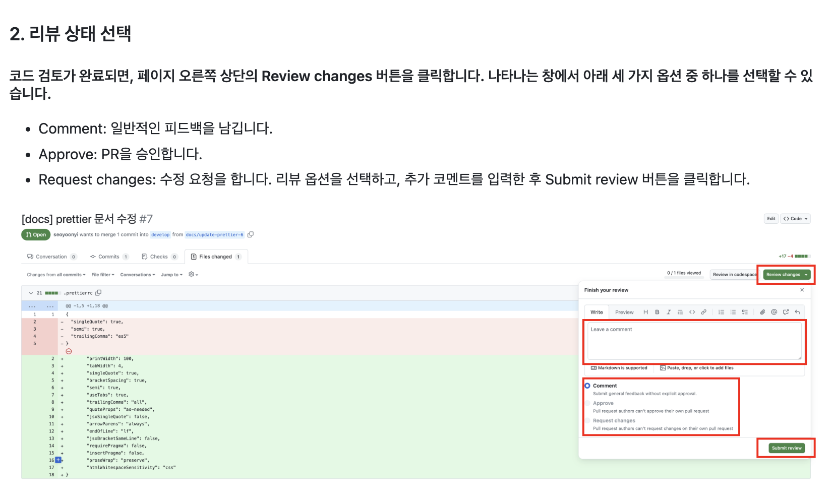
Task: Add a link with the chain icon
Action: pos(703,312)
